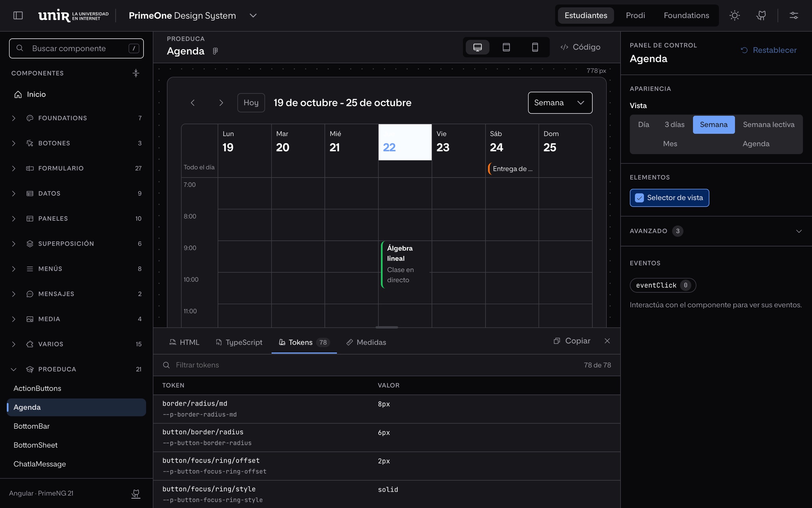Expand FOUNDATIONS tree group
This screenshot has width=812, height=508.
tap(76, 118)
